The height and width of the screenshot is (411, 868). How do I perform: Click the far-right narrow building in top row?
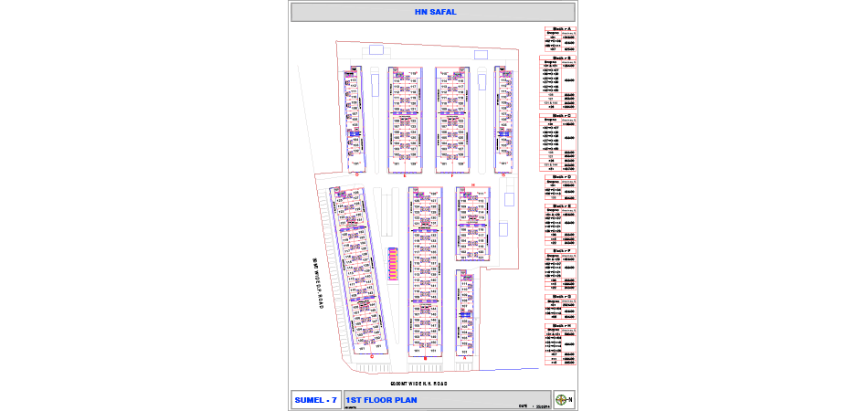(x=504, y=118)
